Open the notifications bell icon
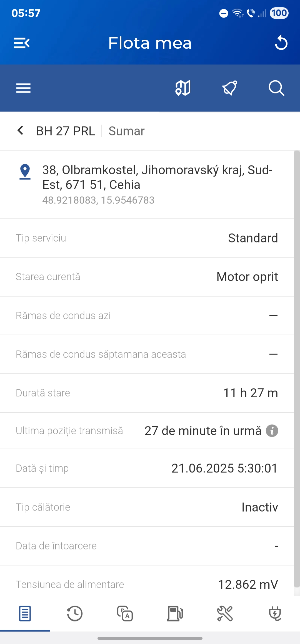The height and width of the screenshot is (644, 300). tap(230, 88)
